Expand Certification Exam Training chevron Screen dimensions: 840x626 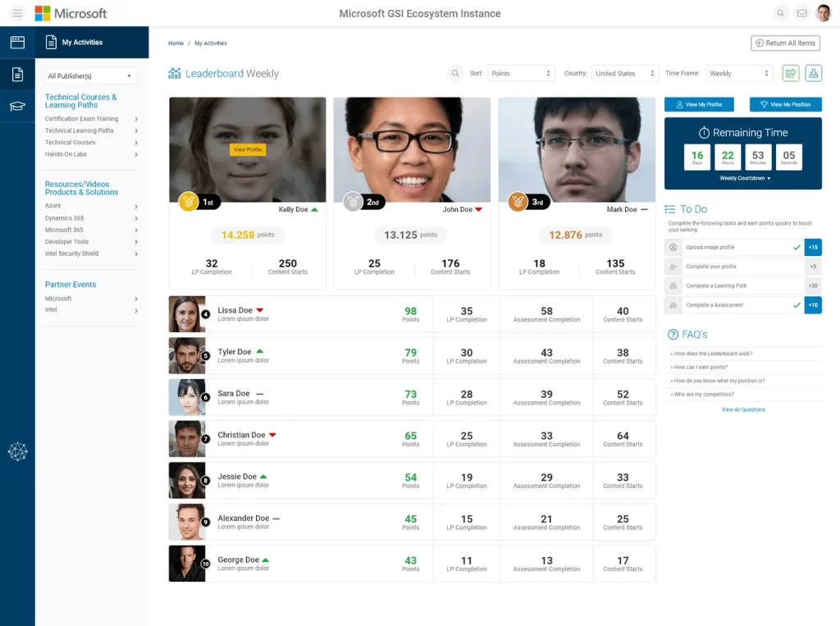pyautogui.click(x=136, y=119)
